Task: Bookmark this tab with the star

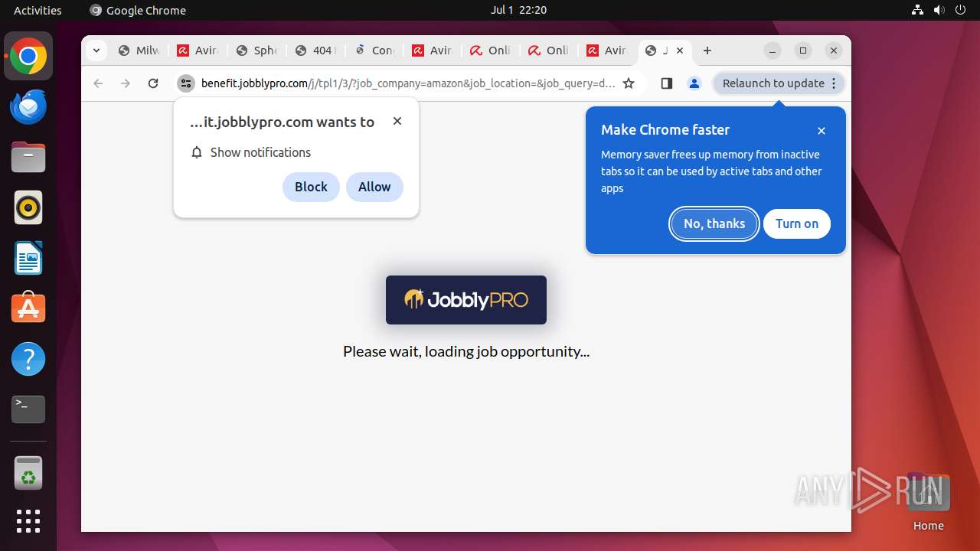Action: pyautogui.click(x=629, y=83)
